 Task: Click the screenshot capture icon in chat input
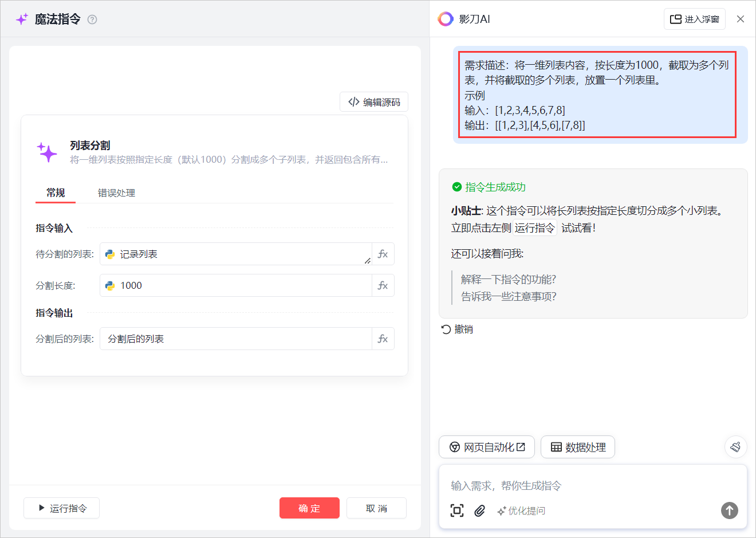click(x=457, y=510)
